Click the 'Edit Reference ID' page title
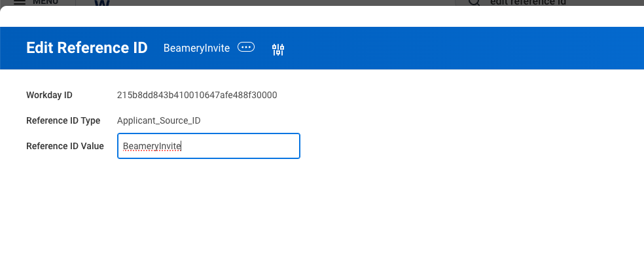644x265 pixels. pos(87,48)
